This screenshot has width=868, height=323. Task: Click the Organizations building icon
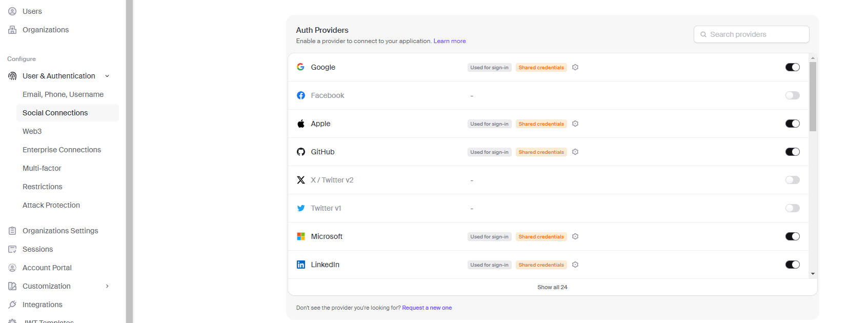pos(12,30)
